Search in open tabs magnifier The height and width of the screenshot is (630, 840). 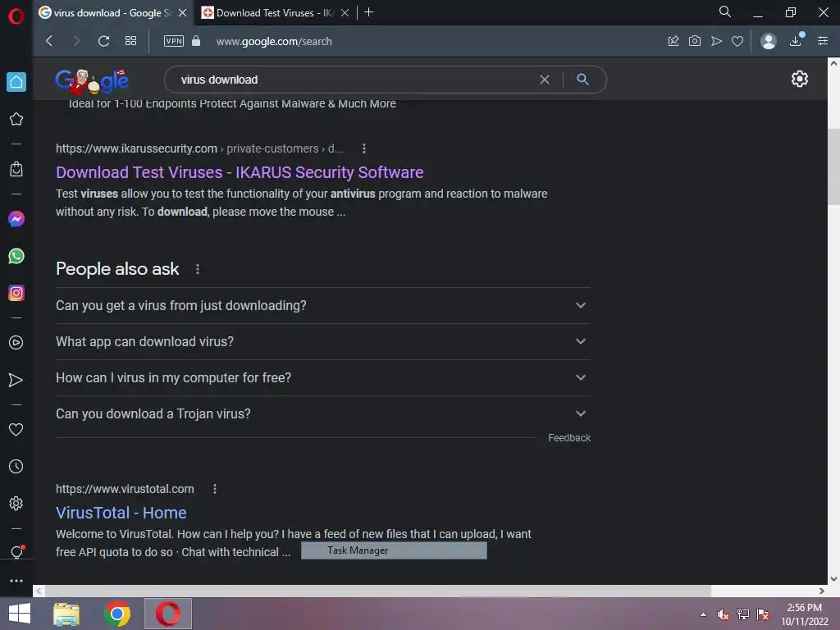725,11
